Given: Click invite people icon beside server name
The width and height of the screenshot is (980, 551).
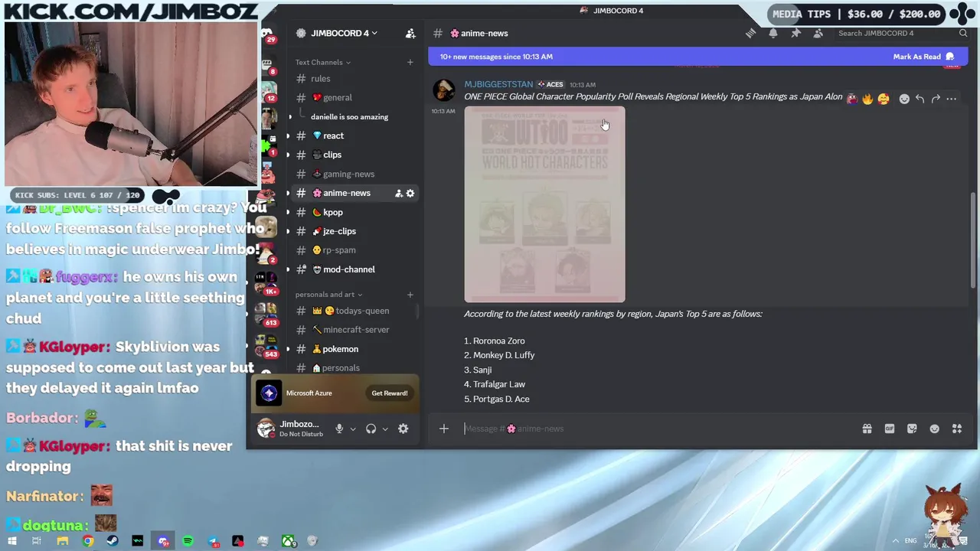Looking at the screenshot, I should 410,33.
